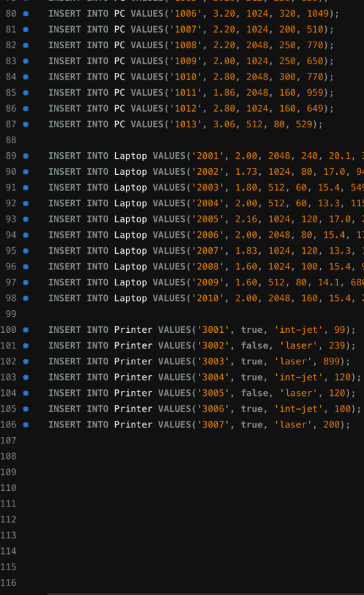Select the gutter marker on line 101
364x595 pixels.
click(26, 346)
